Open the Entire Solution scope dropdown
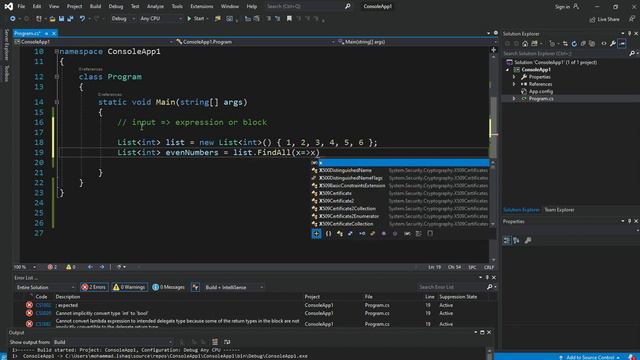 (x=46, y=287)
